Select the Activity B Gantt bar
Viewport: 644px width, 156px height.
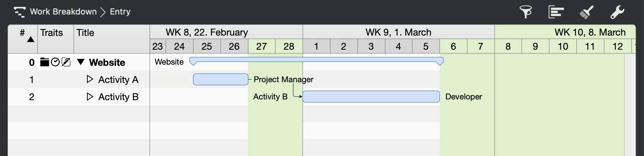(x=371, y=96)
